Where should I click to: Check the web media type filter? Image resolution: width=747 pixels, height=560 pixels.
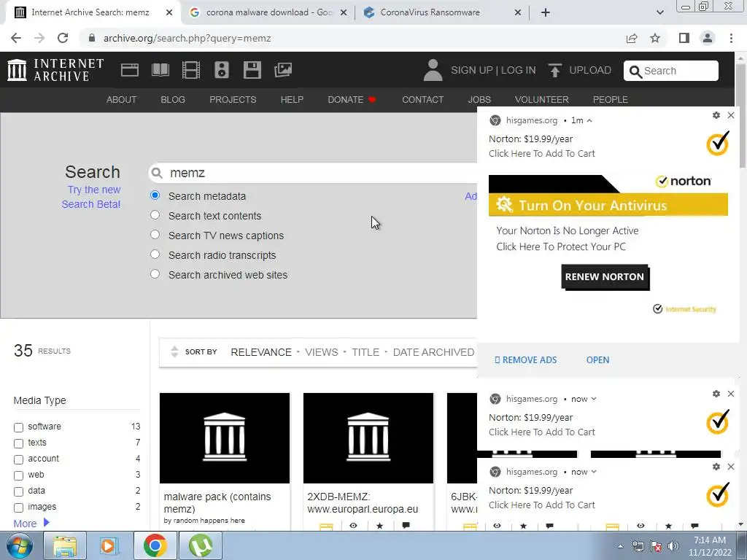pos(18,475)
